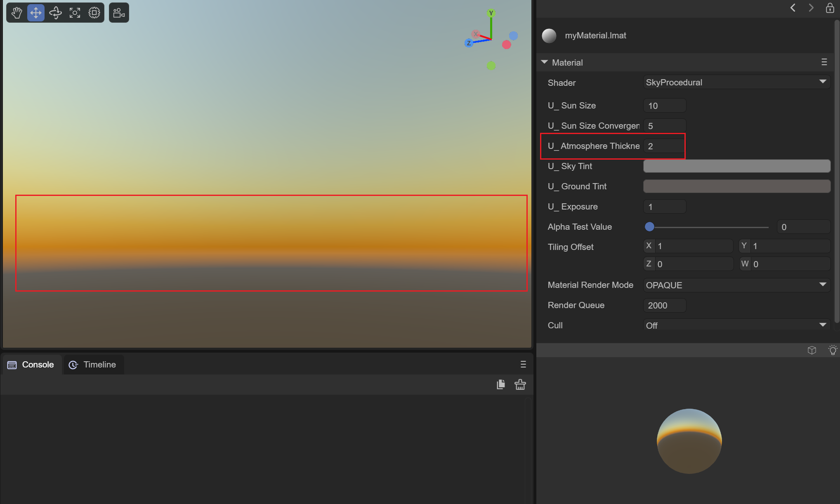Viewport: 840px width, 504px height.
Task: Toggle the preview light bulb icon
Action: click(x=833, y=350)
